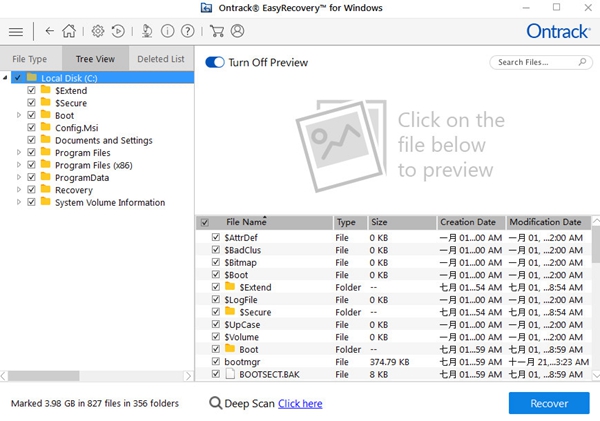Turn off the preview toggle switch
Viewport: 600px width, 421px height.
[215, 62]
